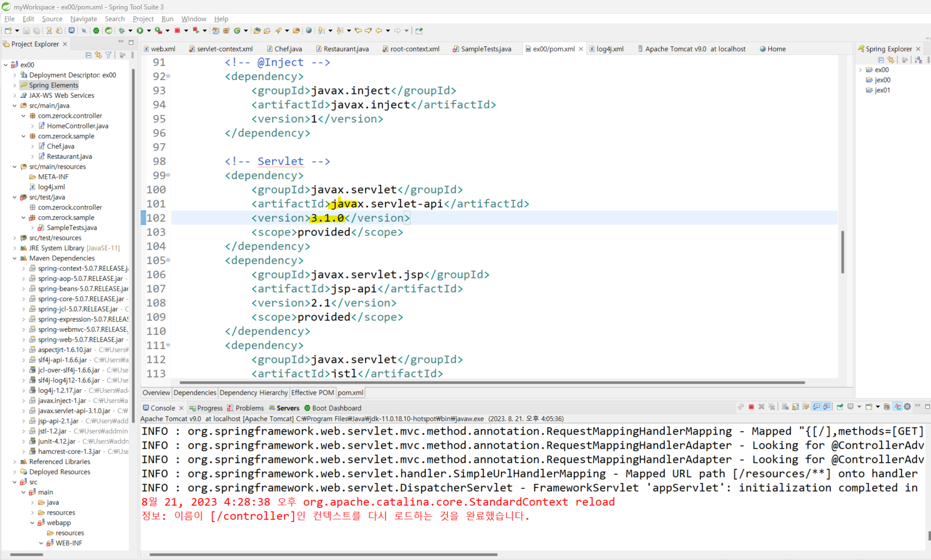Click the Save icon in main toolbar
Viewport: 931px width, 560px height.
[x=25, y=30]
